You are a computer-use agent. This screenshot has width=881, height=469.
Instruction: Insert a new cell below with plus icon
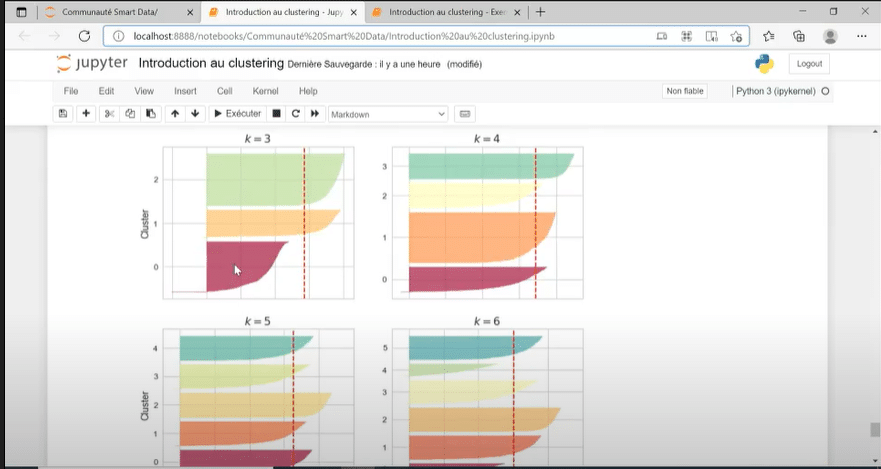tap(86, 114)
